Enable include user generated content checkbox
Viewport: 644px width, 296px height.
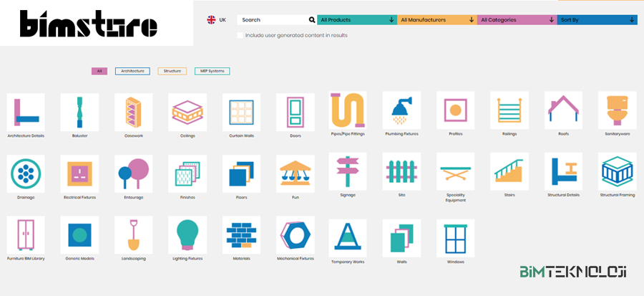pyautogui.click(x=240, y=34)
